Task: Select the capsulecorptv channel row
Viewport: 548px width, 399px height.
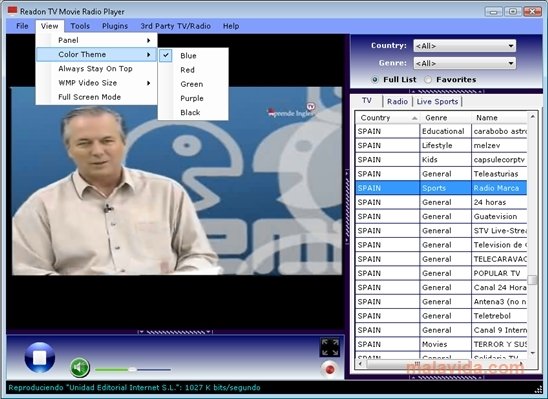Action: click(441, 160)
